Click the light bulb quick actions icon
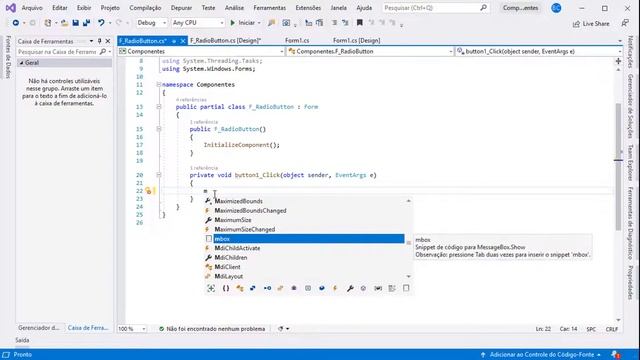 149,191
